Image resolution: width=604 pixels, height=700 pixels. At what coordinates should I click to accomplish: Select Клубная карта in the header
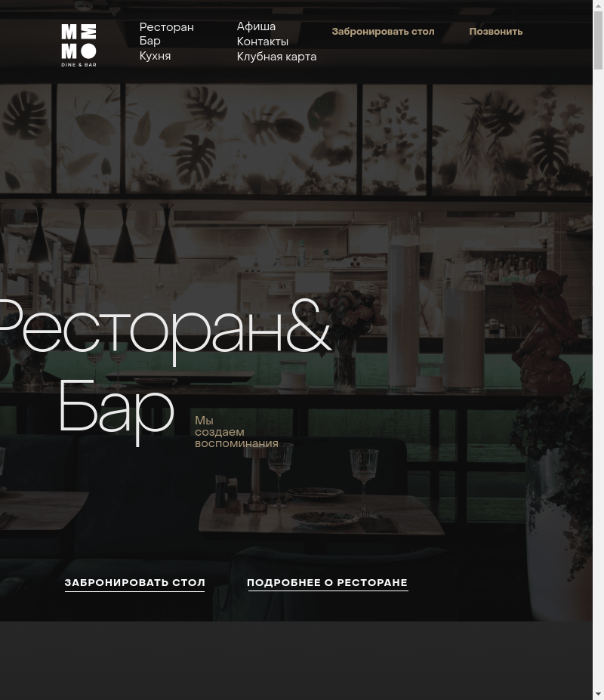(276, 57)
